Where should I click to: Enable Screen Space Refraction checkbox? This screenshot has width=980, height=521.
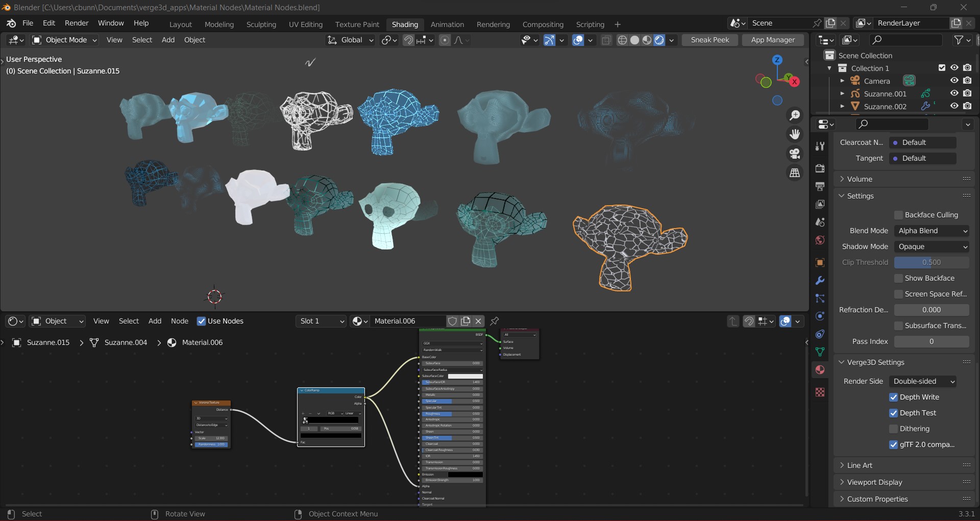tap(899, 294)
